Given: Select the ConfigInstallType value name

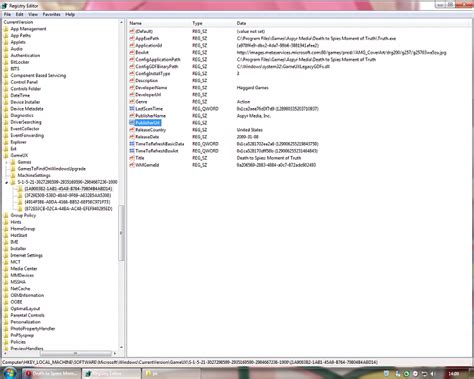Looking at the screenshot, I should (x=153, y=73).
